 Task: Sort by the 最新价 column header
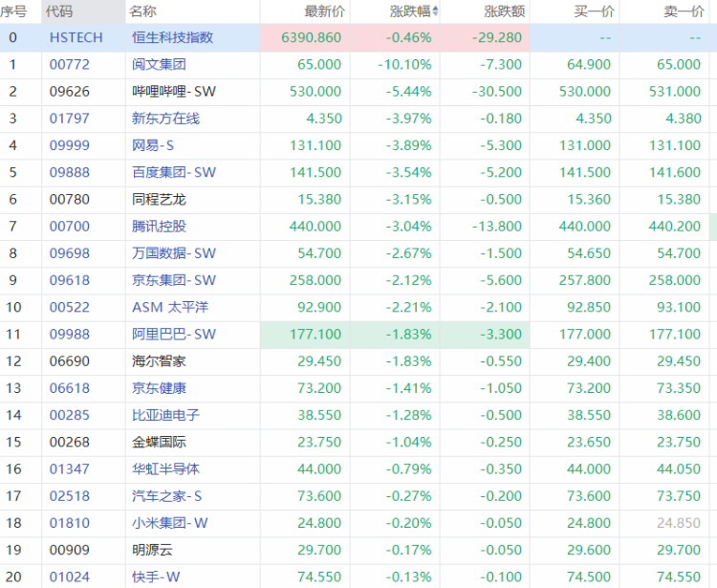(x=325, y=11)
